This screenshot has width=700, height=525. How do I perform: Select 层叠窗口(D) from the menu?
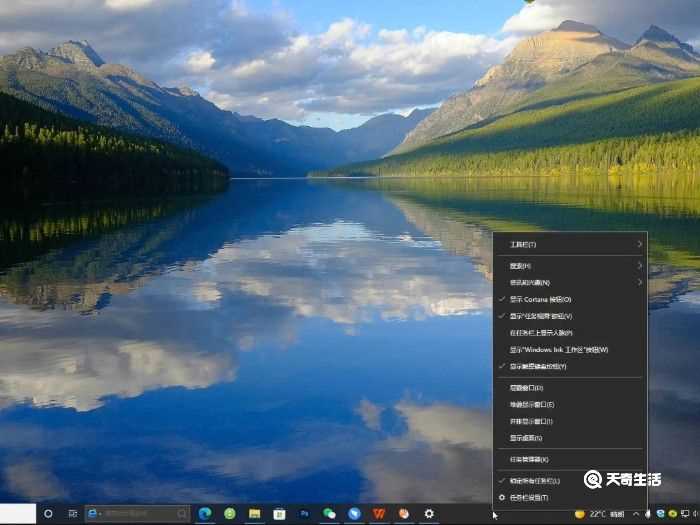526,387
